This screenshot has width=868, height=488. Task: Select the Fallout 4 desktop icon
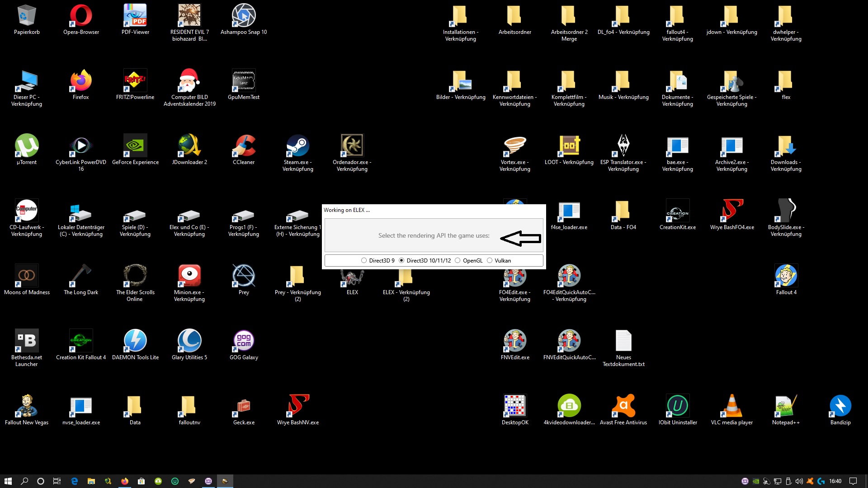tap(786, 276)
